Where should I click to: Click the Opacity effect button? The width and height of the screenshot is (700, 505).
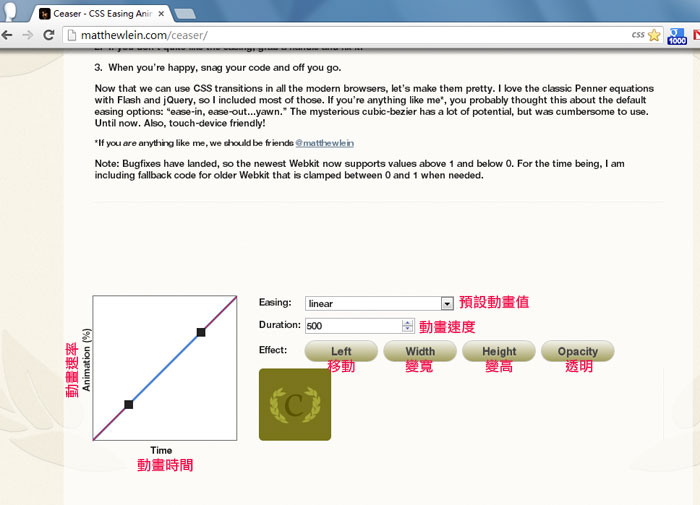[578, 351]
